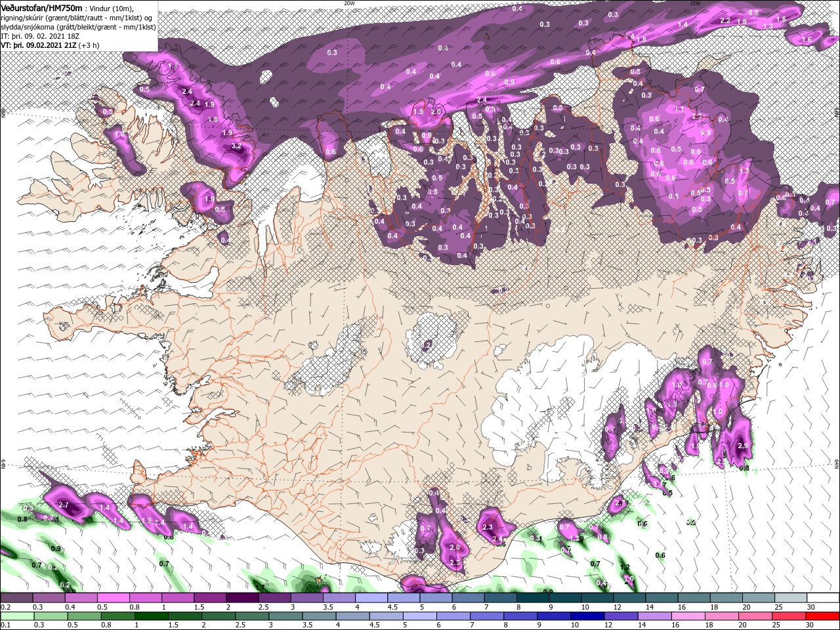Select the 'IT: þri. 09. 02. 2021 18Z' line
This screenshot has height=630, width=840.
pos(39,36)
